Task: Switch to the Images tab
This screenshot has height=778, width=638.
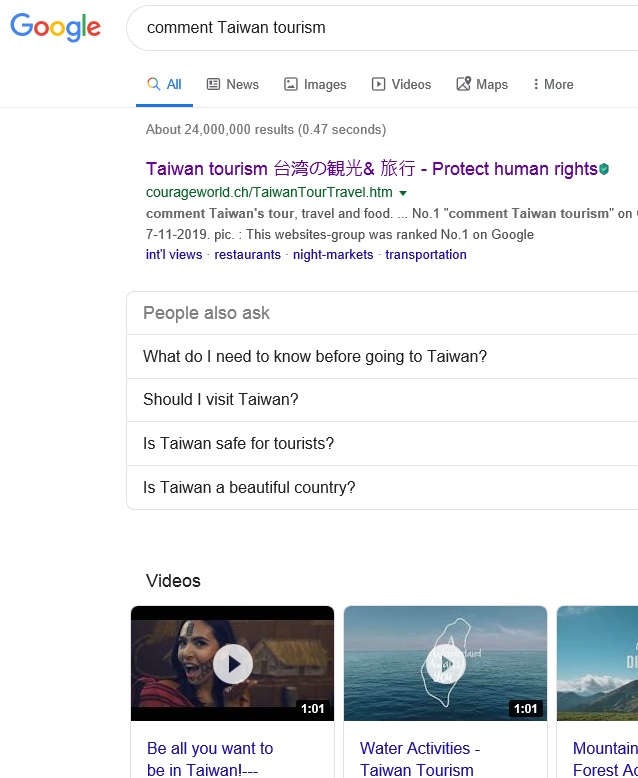Action: [315, 85]
